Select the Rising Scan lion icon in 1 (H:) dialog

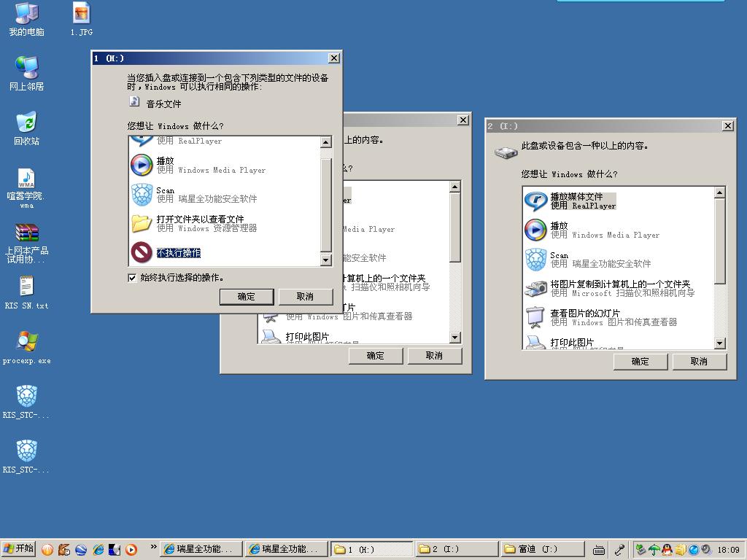click(142, 194)
